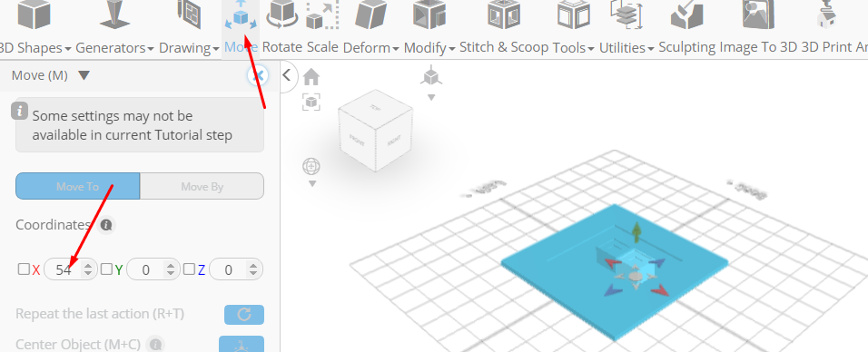The image size is (868, 352).
Task: Click the 3D Print label
Action: pos(826,47)
